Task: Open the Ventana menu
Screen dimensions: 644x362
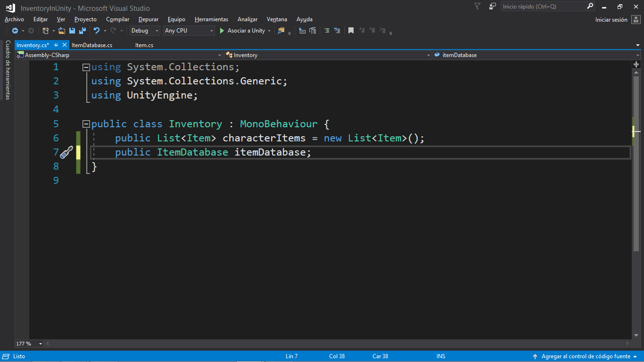Action: tap(277, 19)
